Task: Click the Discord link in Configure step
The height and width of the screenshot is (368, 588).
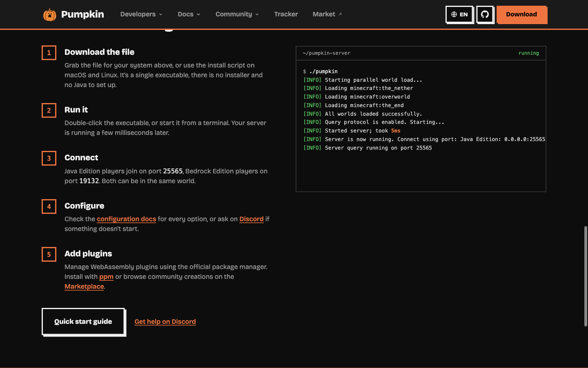Action: (x=252, y=219)
